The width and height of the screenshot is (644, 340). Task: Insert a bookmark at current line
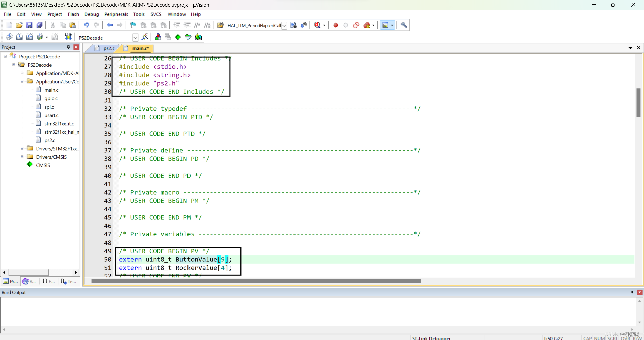coord(132,25)
